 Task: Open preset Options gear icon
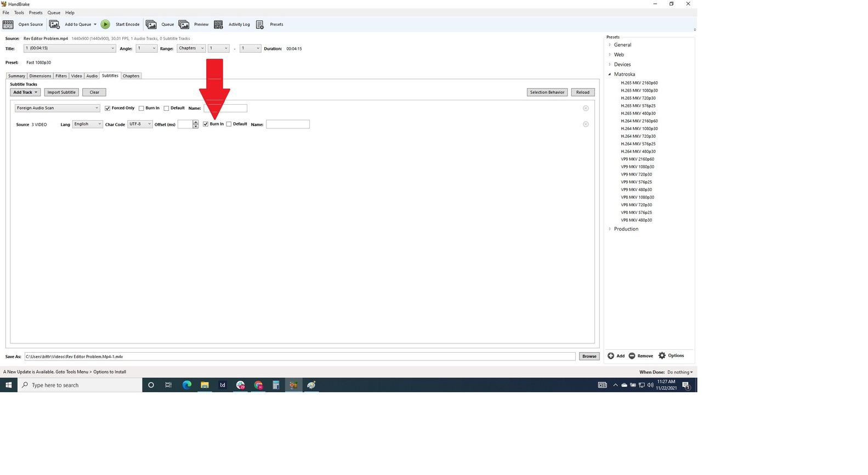[662, 355]
